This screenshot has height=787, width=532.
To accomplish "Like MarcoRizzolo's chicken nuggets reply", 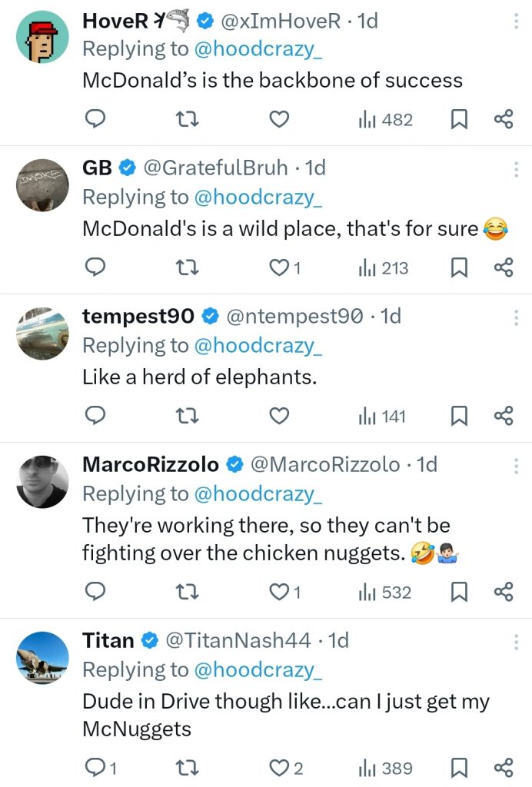I will tap(280, 593).
